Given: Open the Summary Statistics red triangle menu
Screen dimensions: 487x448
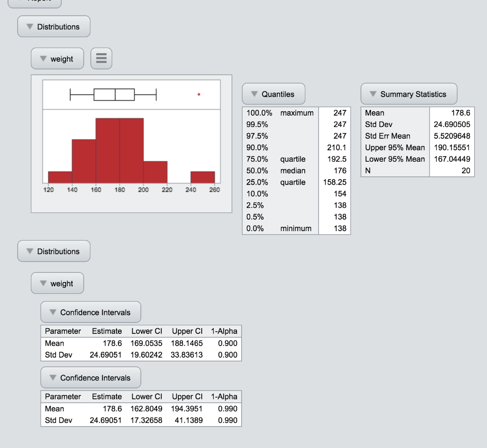Looking at the screenshot, I should point(373,94).
